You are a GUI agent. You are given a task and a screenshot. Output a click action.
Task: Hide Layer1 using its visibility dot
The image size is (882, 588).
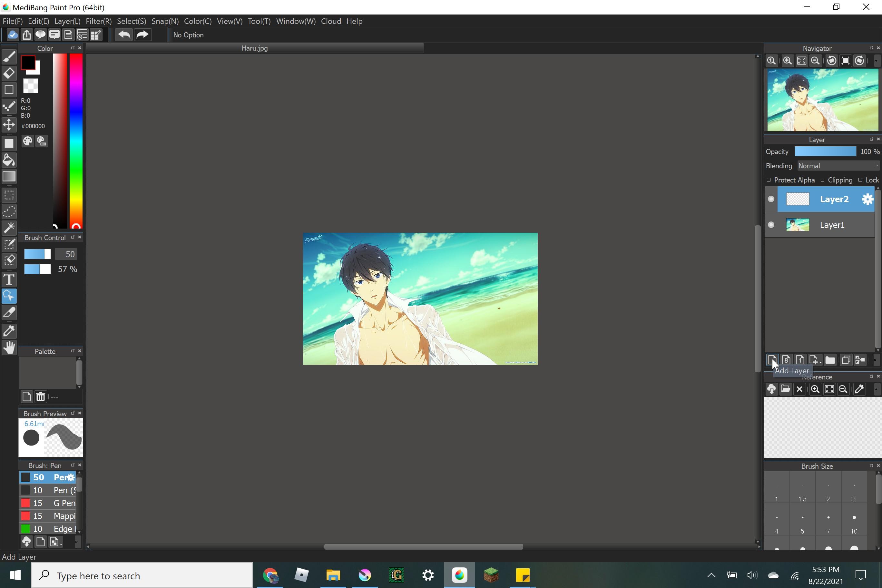(x=771, y=225)
